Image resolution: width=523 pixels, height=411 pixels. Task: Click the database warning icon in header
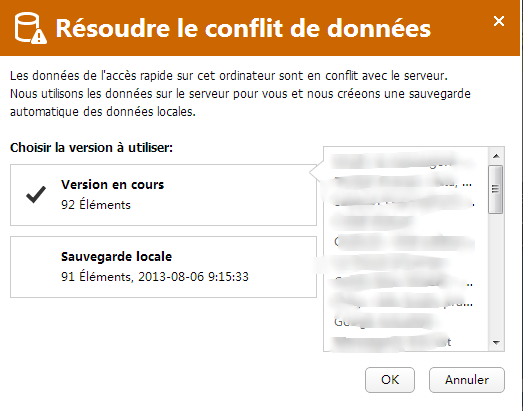31,28
